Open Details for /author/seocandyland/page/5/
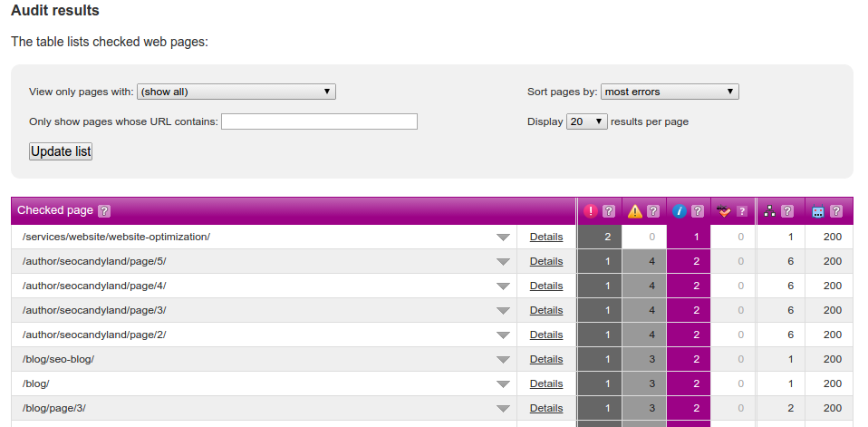This screenshot has height=427, width=868. 546,261
